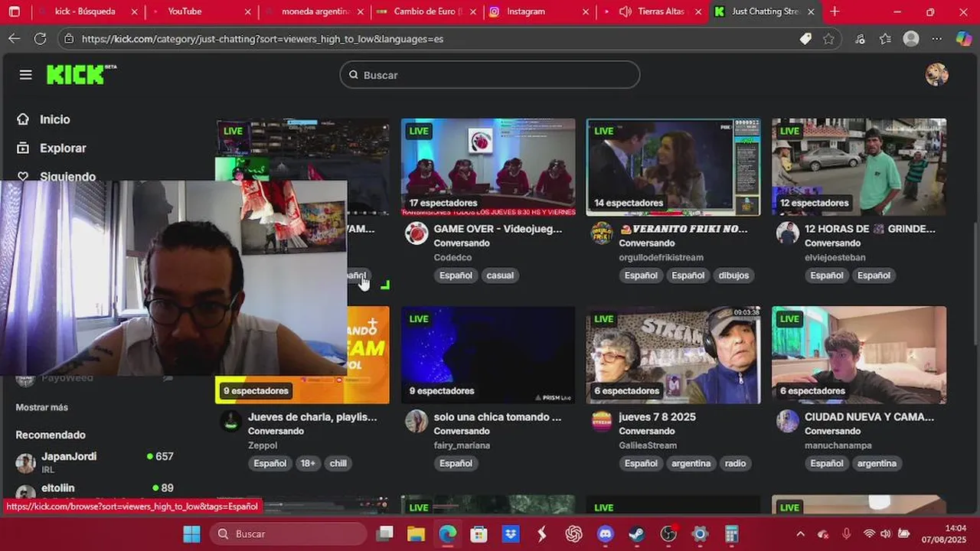Click elviejoesteban channel avatar
The width and height of the screenshot is (980, 551).
click(787, 233)
